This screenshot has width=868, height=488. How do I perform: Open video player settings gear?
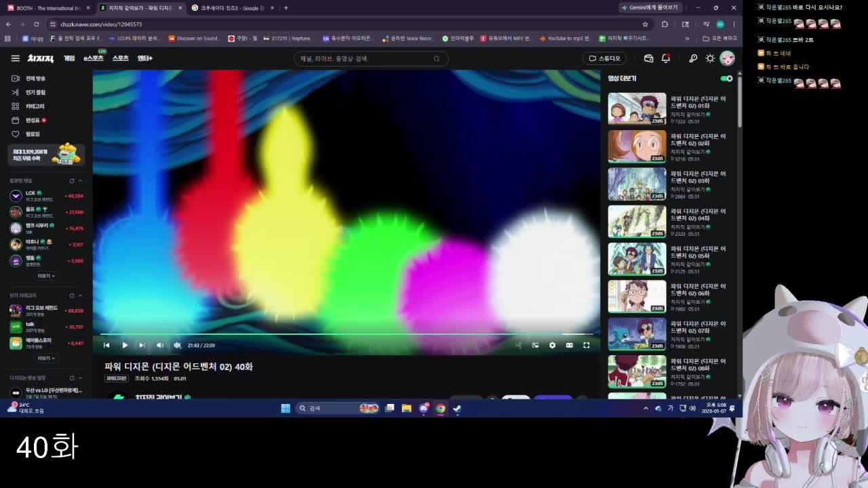(553, 345)
